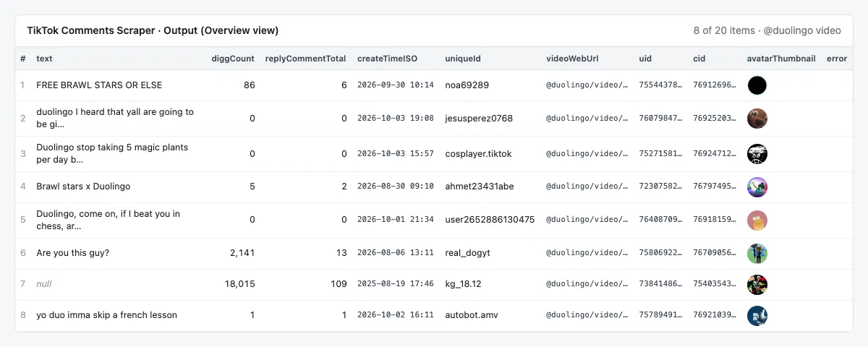The width and height of the screenshot is (868, 347).
Task: Click username autobot.amv
Action: (x=472, y=316)
